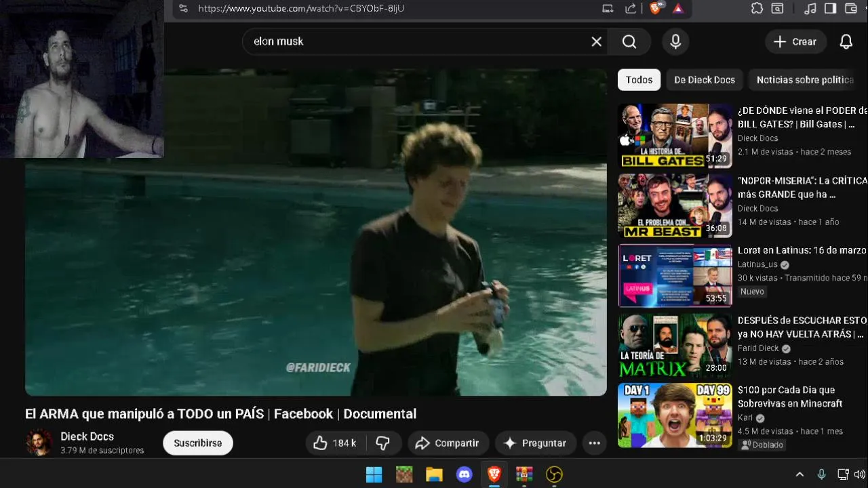Show hidden system tray icons chevron
Screen dimensions: 868x488
800,474
